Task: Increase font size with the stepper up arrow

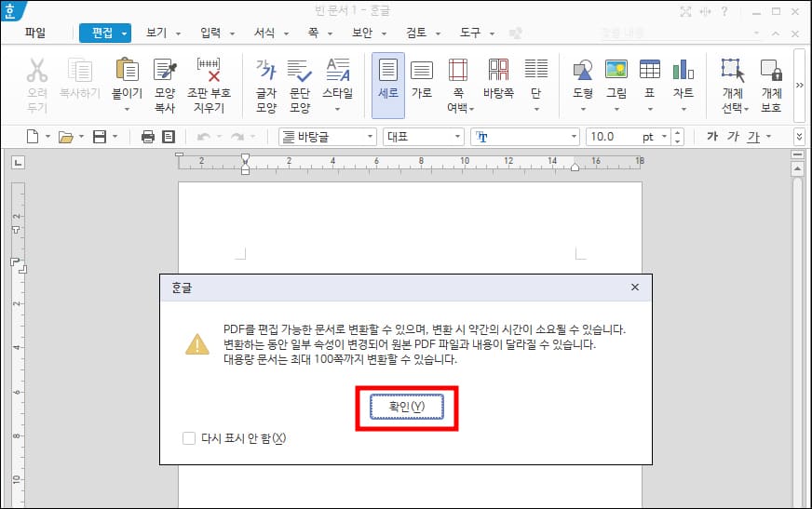Action: click(677, 132)
